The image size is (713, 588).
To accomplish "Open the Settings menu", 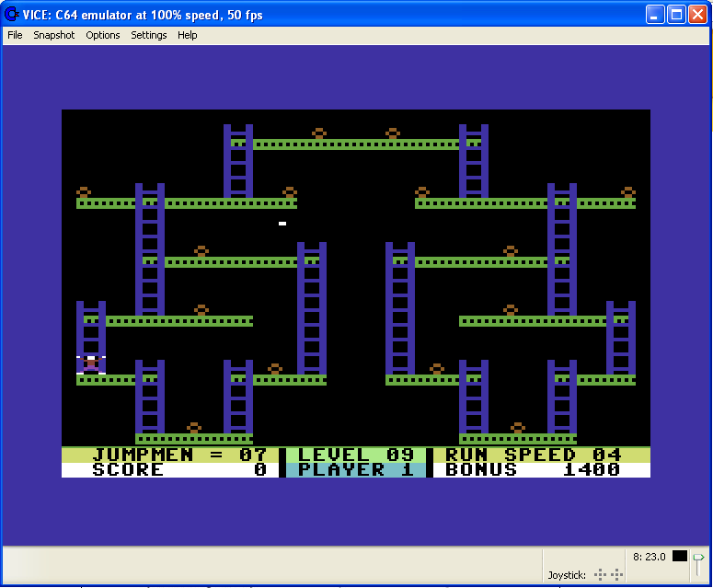I will [149, 35].
